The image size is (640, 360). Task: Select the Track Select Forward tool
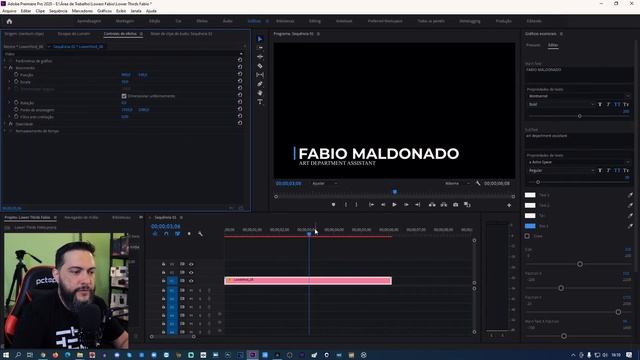click(260, 48)
